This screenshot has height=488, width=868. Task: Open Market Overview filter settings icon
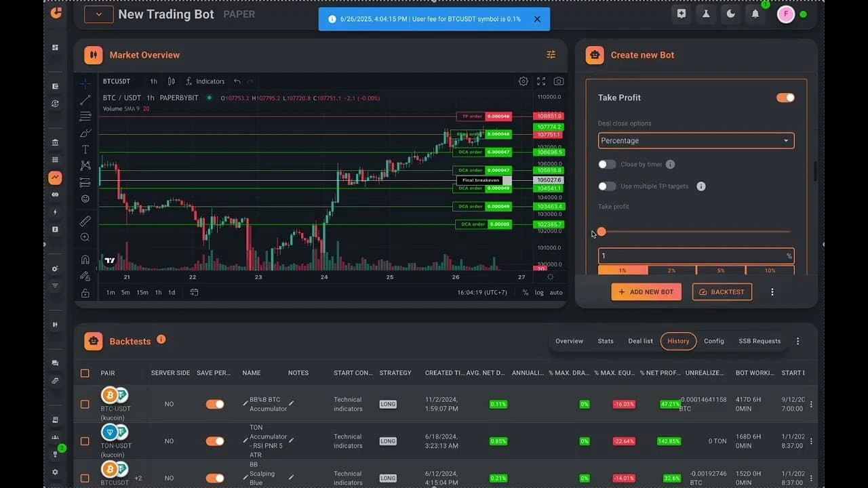(x=551, y=55)
